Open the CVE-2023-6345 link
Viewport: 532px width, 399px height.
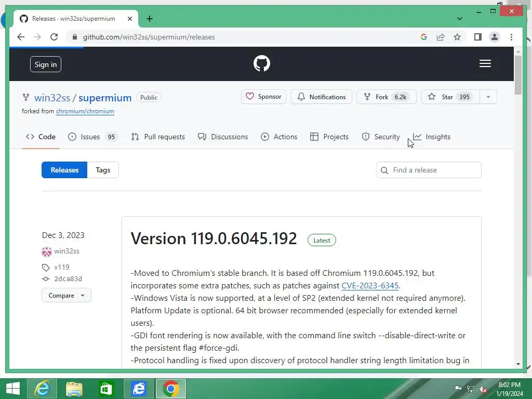370,286
